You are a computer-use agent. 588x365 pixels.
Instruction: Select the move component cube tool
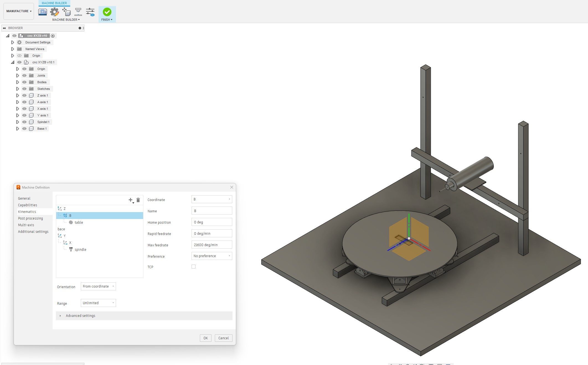66,12
